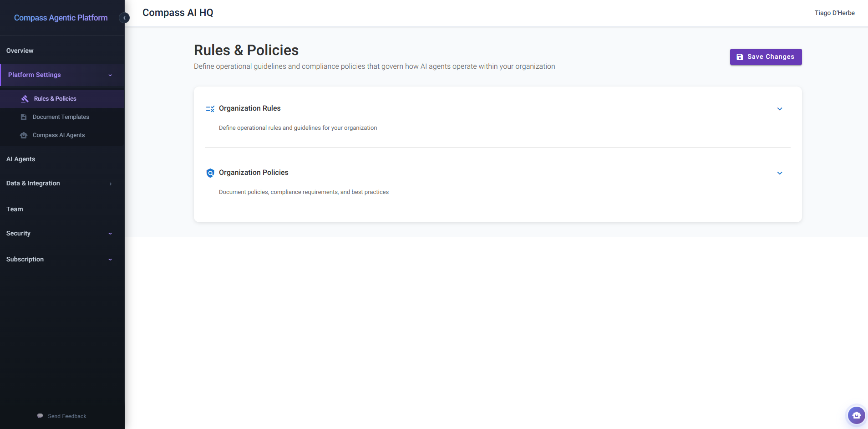Select the Document Templates file icon
This screenshot has height=429, width=868.
click(23, 117)
